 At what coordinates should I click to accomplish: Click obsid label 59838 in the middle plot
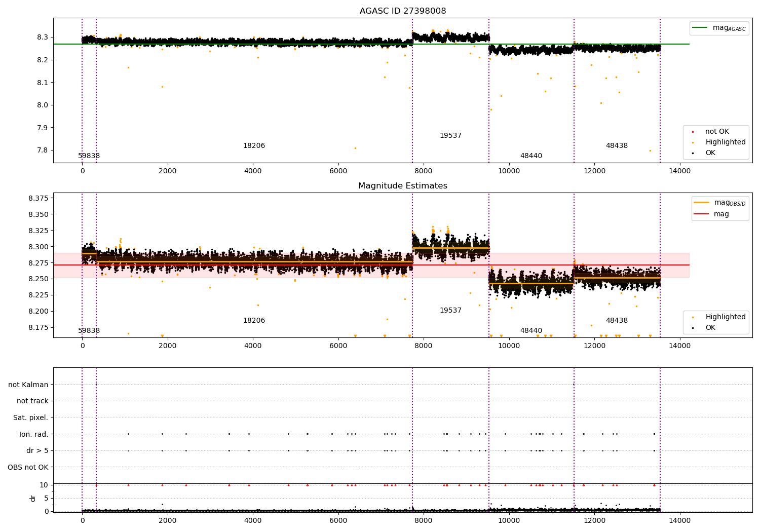(89, 331)
